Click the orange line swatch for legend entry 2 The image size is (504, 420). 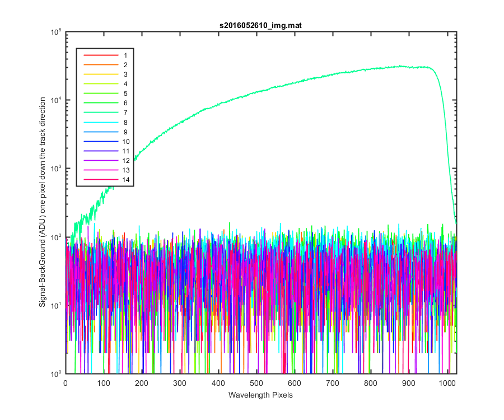101,65
